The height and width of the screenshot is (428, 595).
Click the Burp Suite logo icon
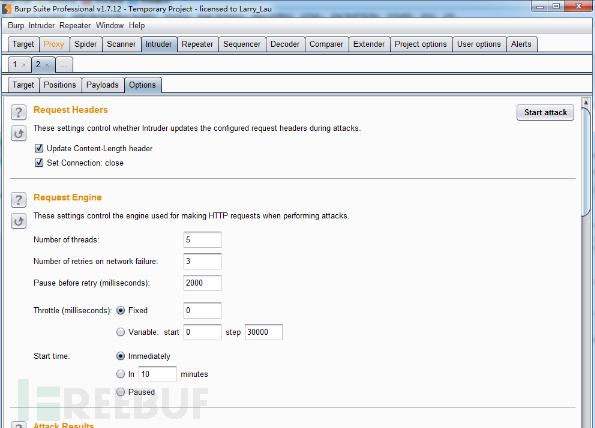pyautogui.click(x=6, y=8)
